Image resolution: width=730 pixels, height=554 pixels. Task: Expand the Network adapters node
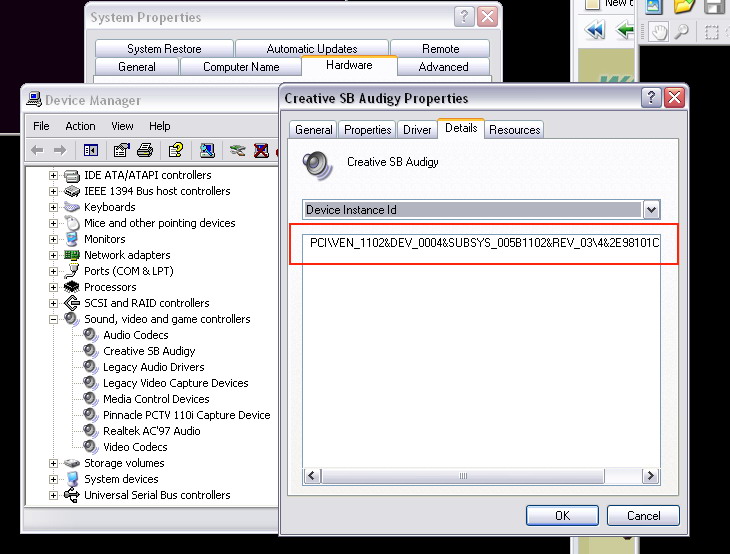click(x=54, y=255)
